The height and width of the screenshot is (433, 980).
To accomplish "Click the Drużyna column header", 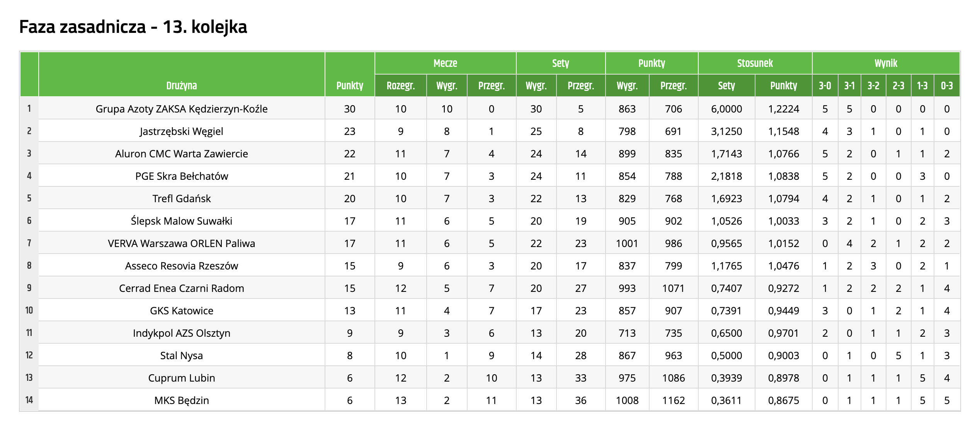I will (181, 85).
